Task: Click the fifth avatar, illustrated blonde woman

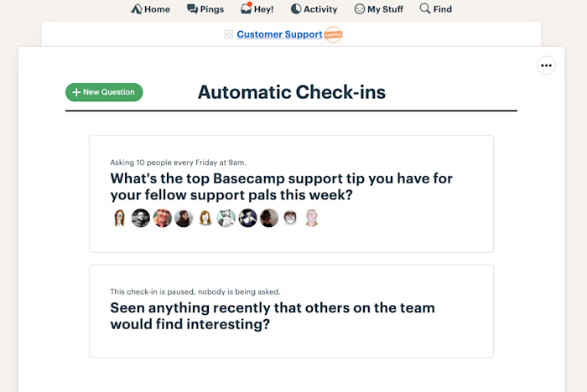Action: pos(205,218)
